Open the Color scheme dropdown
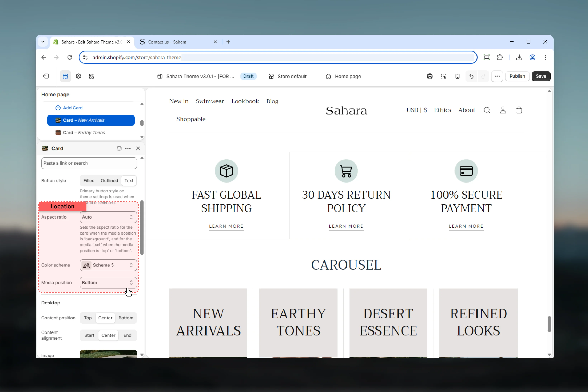Screen dimensions: 588x392 (108, 265)
